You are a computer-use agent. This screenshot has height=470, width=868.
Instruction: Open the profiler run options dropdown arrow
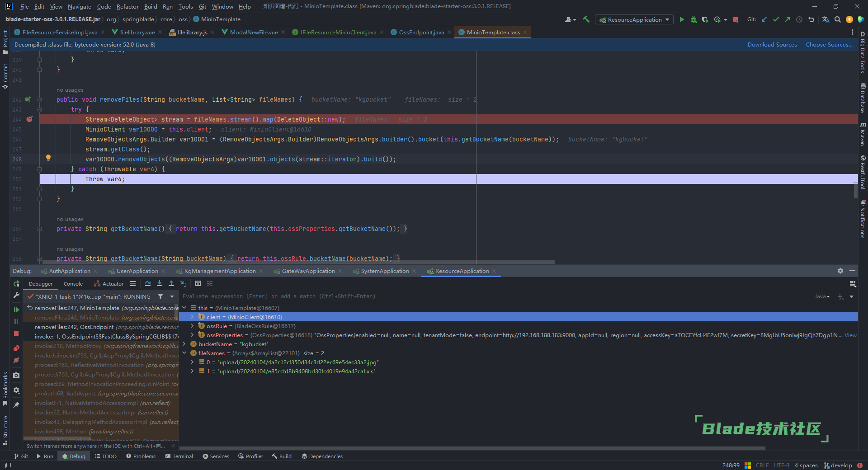click(x=726, y=19)
